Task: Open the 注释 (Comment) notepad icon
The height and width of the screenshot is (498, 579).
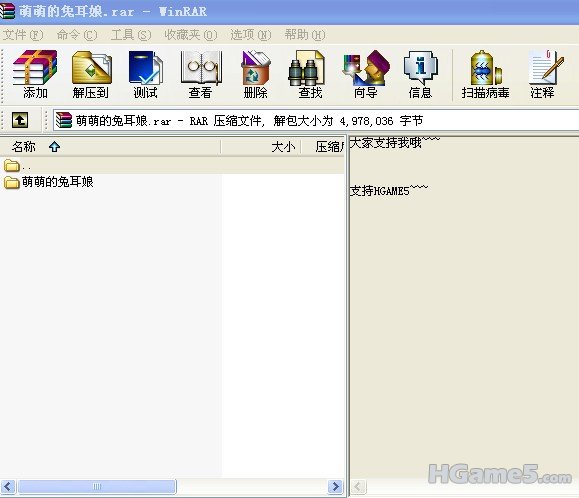Action: point(543,75)
